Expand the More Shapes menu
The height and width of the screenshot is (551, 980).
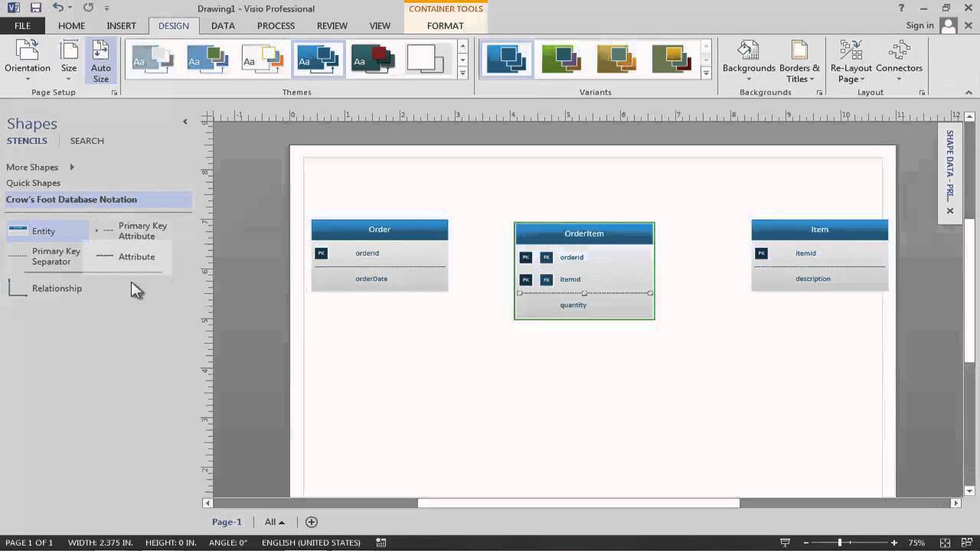pyautogui.click(x=40, y=167)
